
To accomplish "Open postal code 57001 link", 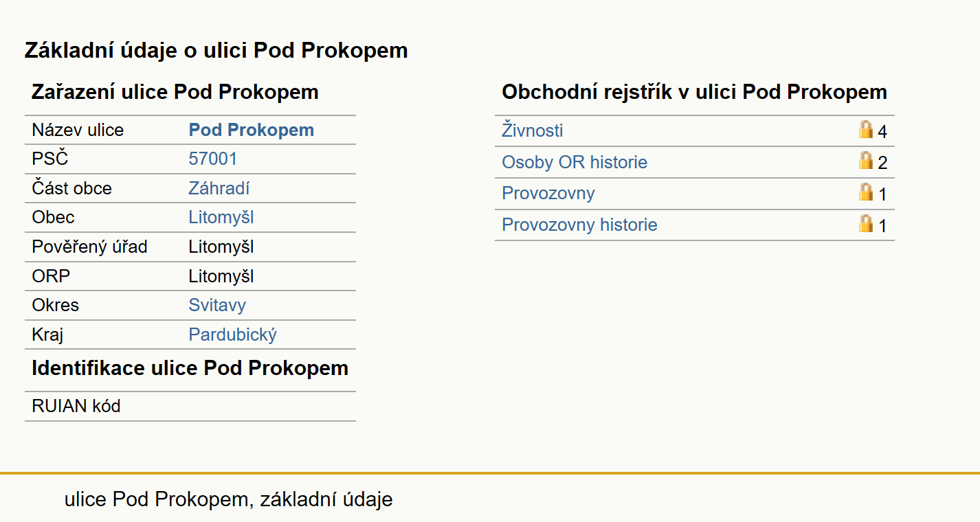I will click(x=213, y=159).
